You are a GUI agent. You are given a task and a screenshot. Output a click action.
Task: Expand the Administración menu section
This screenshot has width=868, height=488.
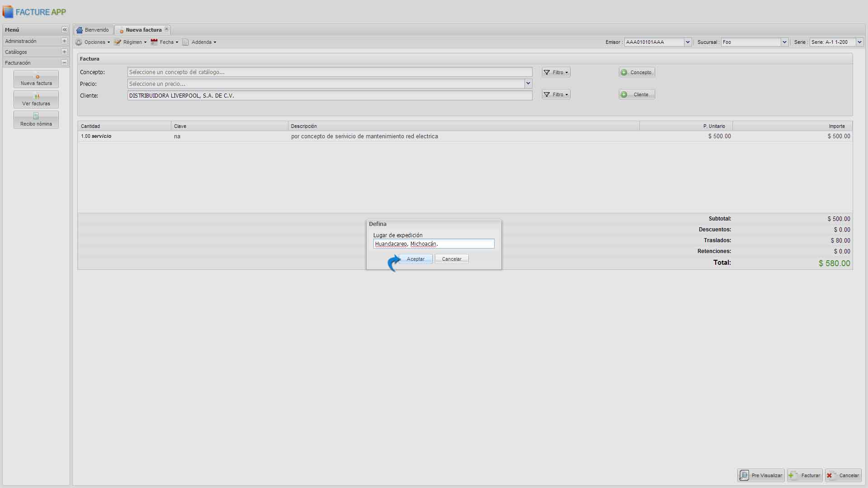[64, 41]
